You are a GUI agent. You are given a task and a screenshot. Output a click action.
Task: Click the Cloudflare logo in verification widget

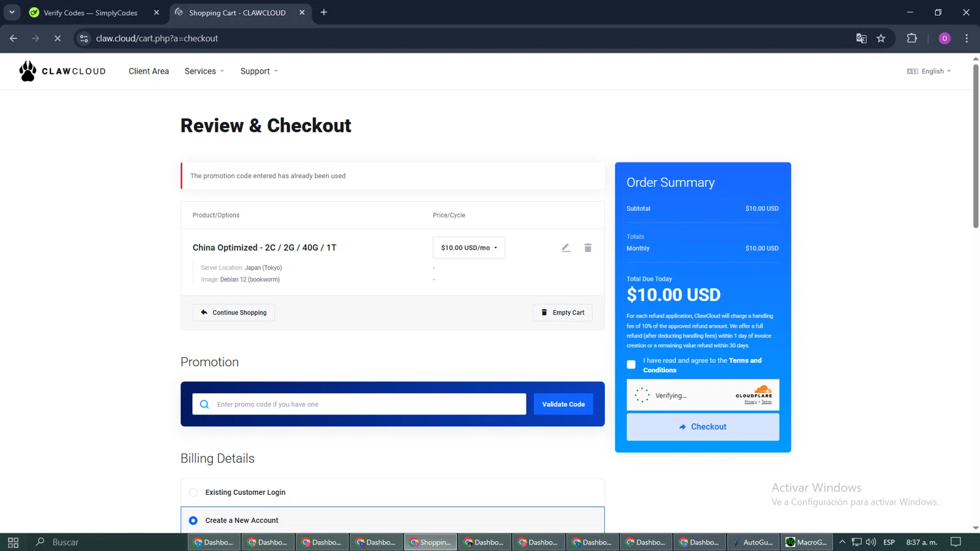(754, 392)
